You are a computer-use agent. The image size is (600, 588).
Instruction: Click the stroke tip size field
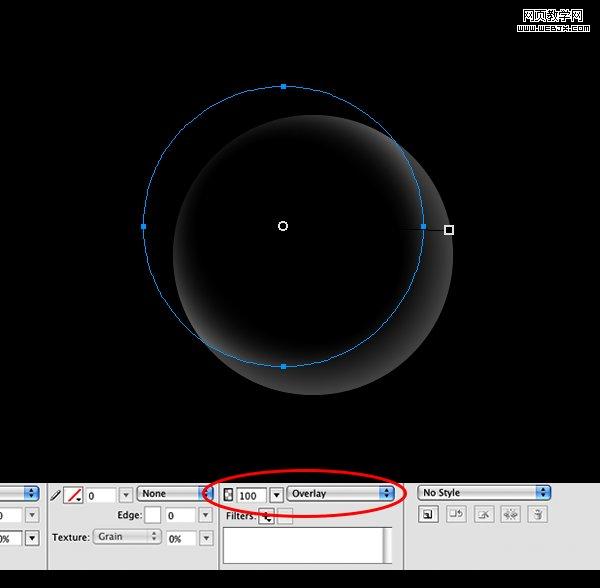pos(100,494)
